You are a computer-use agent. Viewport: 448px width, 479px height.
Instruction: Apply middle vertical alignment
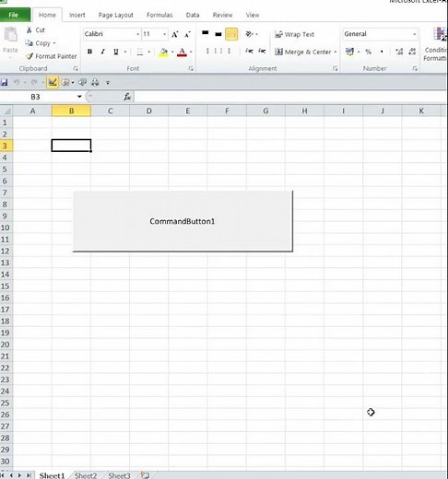[218, 34]
